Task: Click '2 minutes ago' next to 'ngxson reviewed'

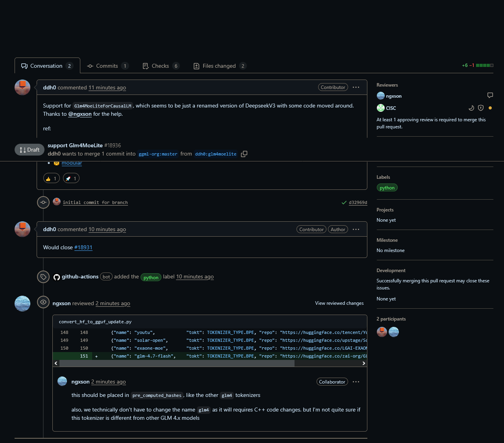Action: click(x=113, y=304)
